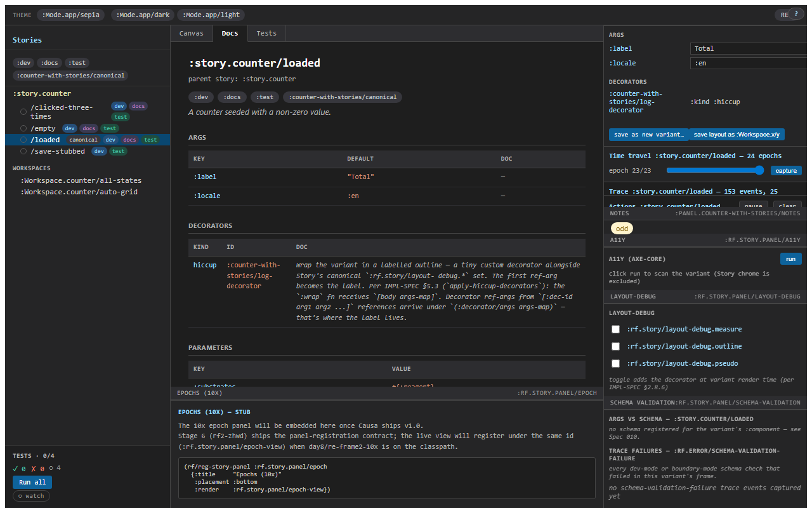Select the Docs tab
This screenshot has width=812, height=508.
[x=230, y=33]
